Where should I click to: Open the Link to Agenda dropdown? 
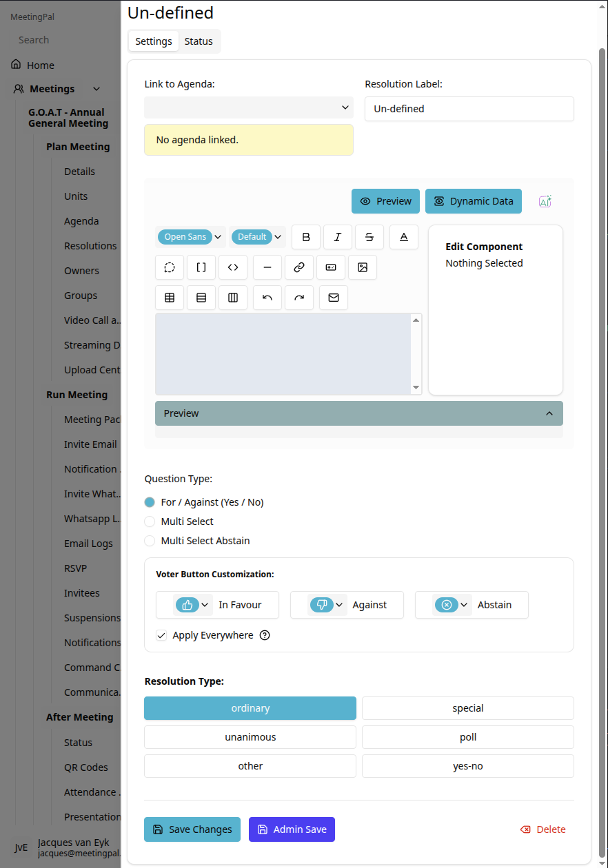(249, 107)
